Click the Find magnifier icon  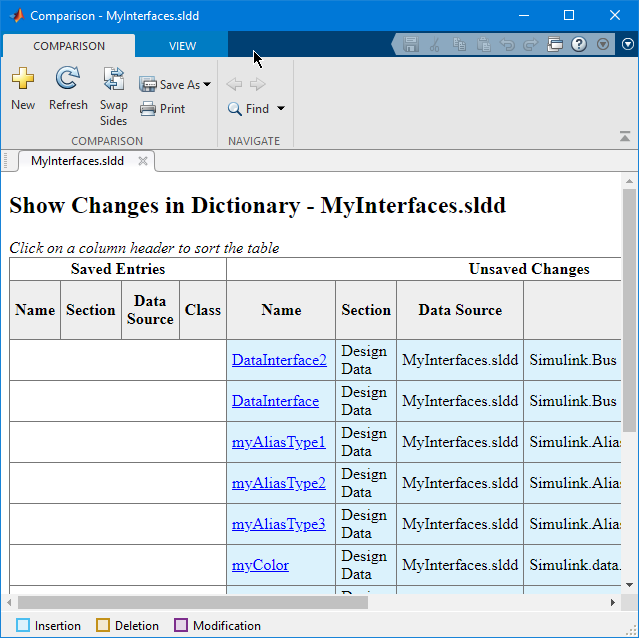pos(235,109)
